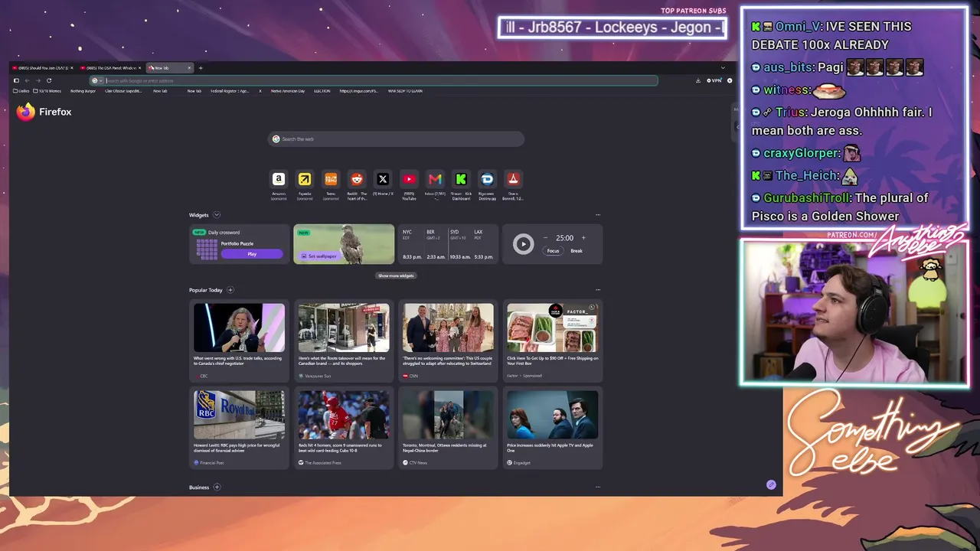Open the search engine dropdown in address bar
Image resolution: width=980 pixels, height=551 pixels.
click(x=96, y=80)
